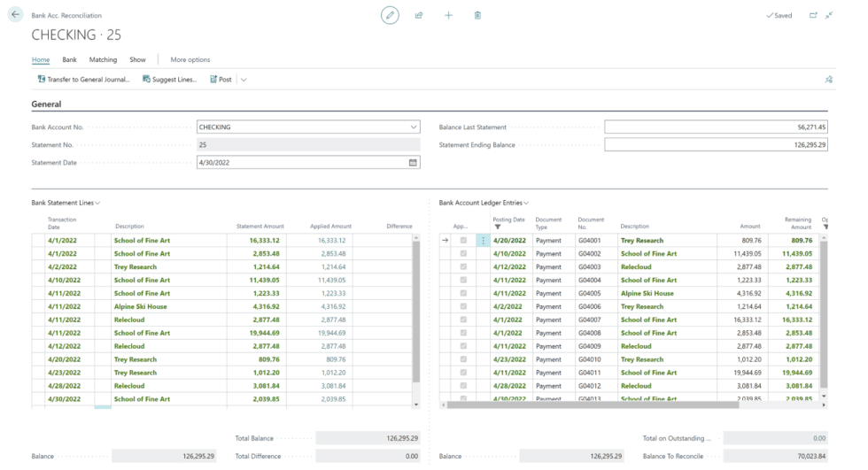Screen dimensions: 868x470
Task: Expand the Bank Account No. dropdown
Action: 413,127
